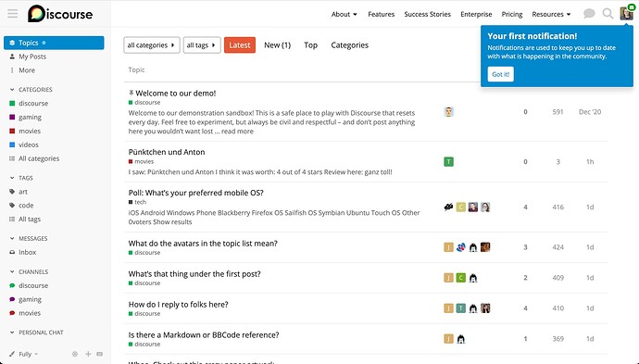Open 'Is there a Markdown or BBCode reference?' topic

[x=204, y=335]
